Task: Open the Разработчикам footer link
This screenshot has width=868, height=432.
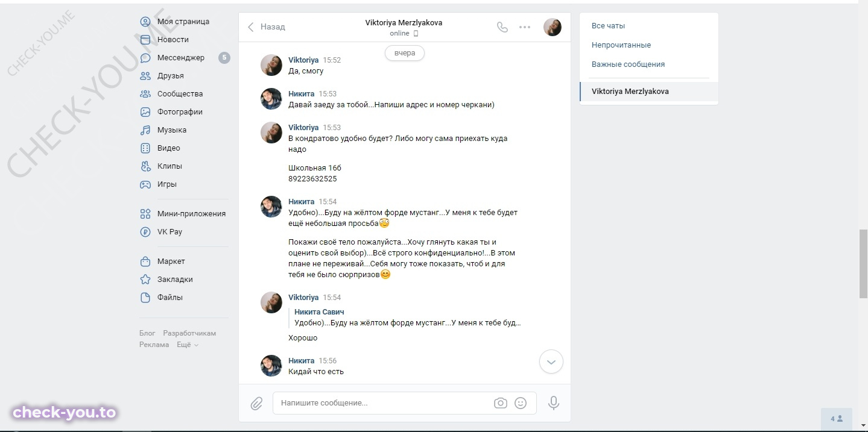Action: pyautogui.click(x=189, y=333)
